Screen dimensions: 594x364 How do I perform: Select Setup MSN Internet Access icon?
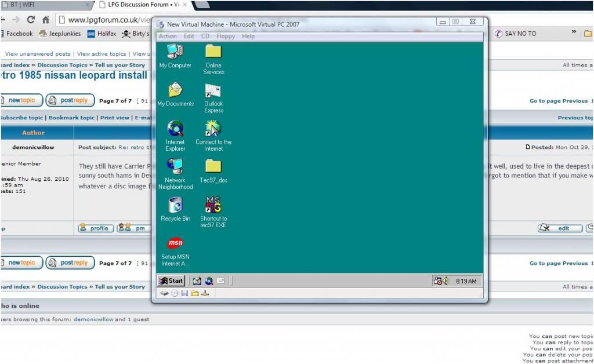175,251
